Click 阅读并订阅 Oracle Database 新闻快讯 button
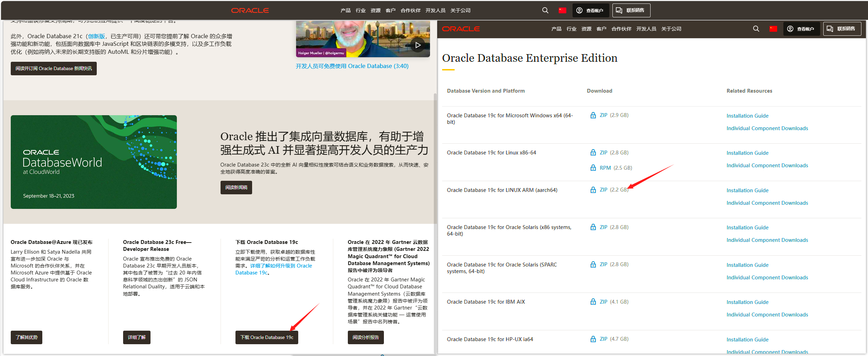The image size is (868, 356). 54,69
